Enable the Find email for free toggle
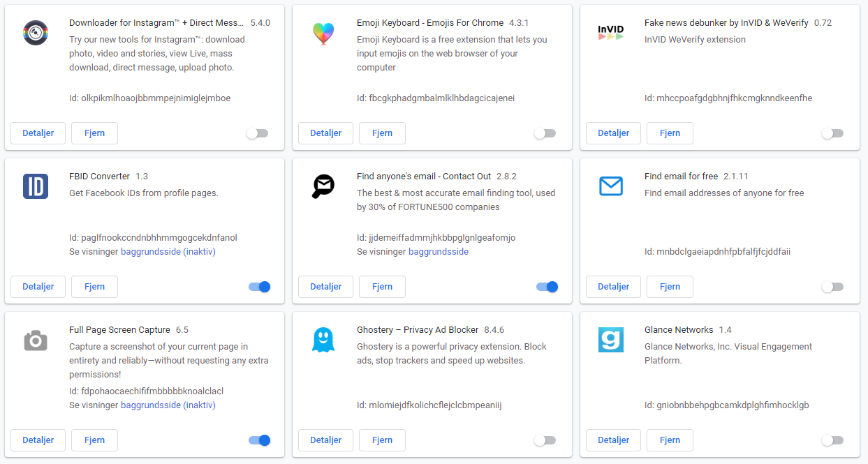The image size is (868, 464). click(832, 287)
